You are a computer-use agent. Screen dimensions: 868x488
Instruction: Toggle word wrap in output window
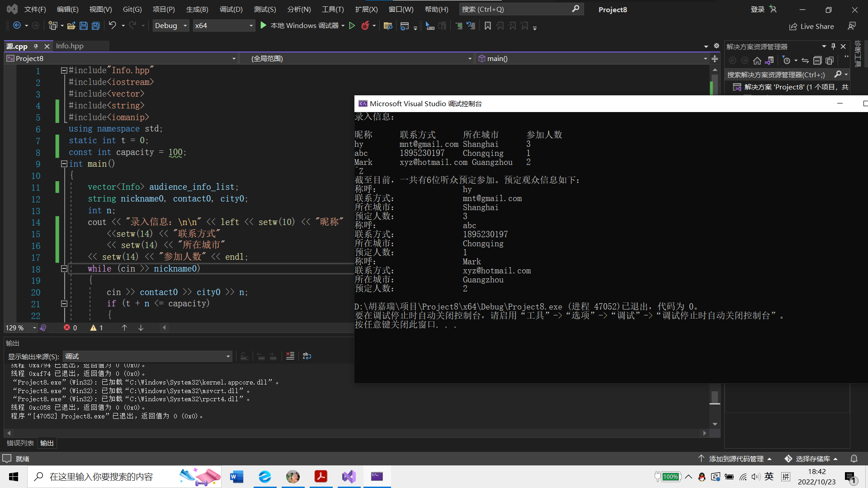307,356
